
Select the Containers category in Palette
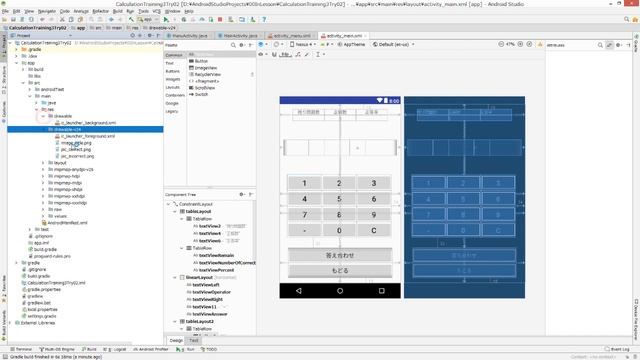point(175,95)
